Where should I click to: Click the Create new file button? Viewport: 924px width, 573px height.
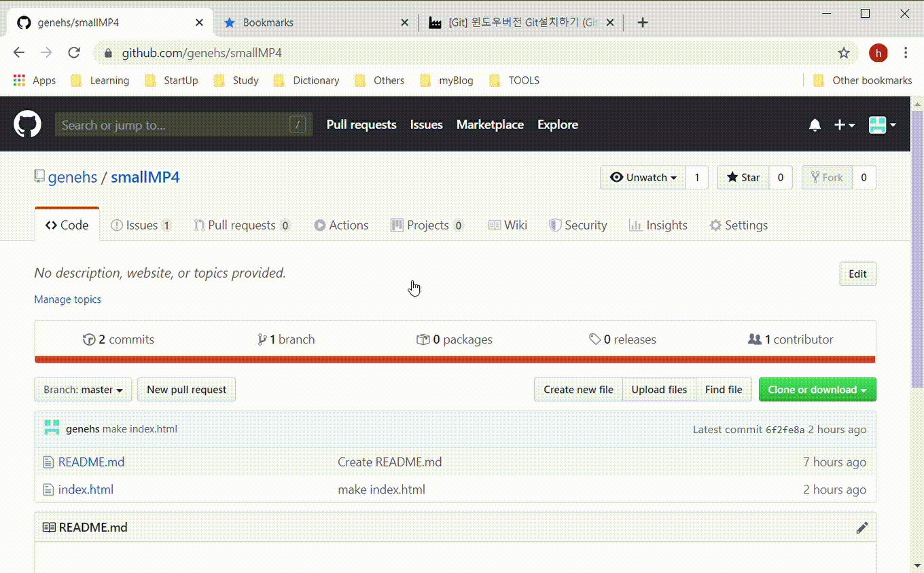click(578, 390)
